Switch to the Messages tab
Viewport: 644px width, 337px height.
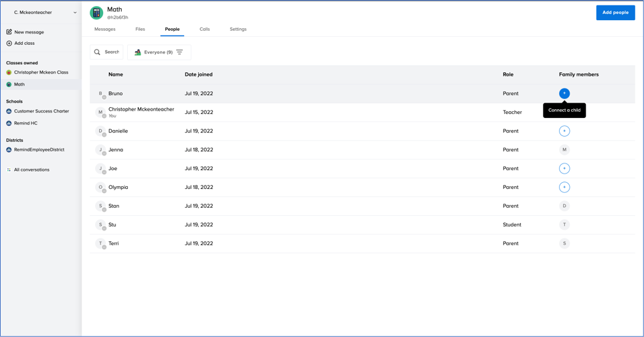click(x=105, y=29)
